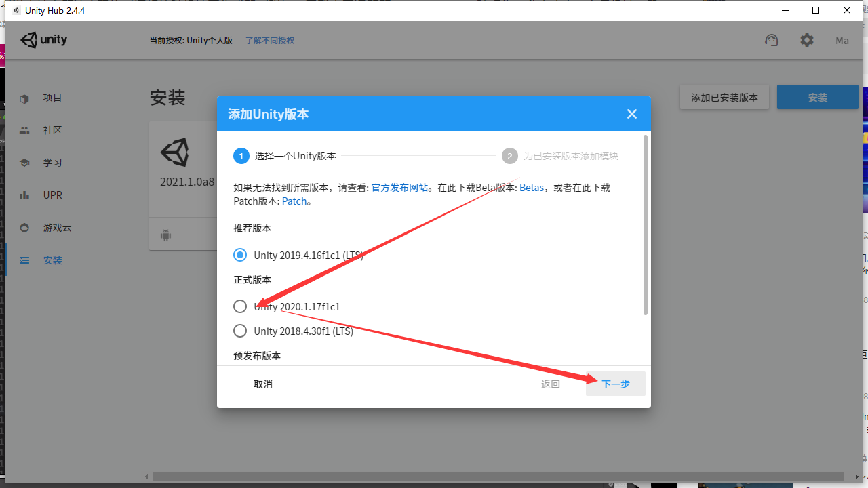Open step 2 为已安装版本添加模块

click(509, 155)
